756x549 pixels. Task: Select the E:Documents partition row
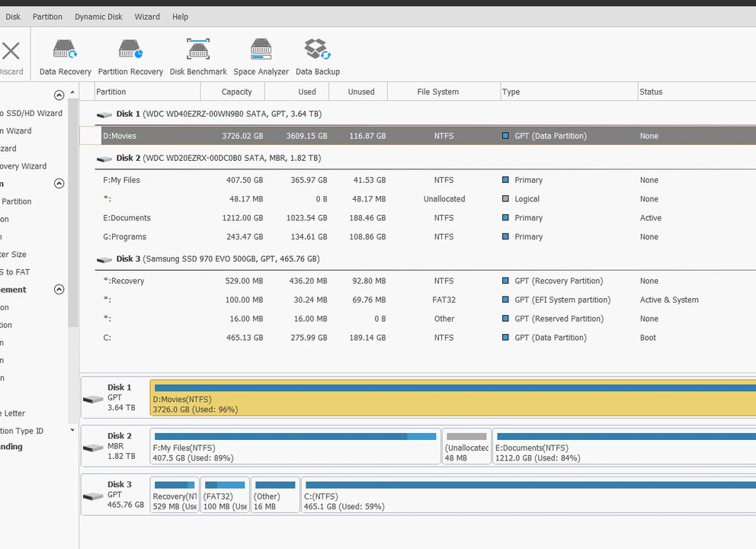pos(305,218)
